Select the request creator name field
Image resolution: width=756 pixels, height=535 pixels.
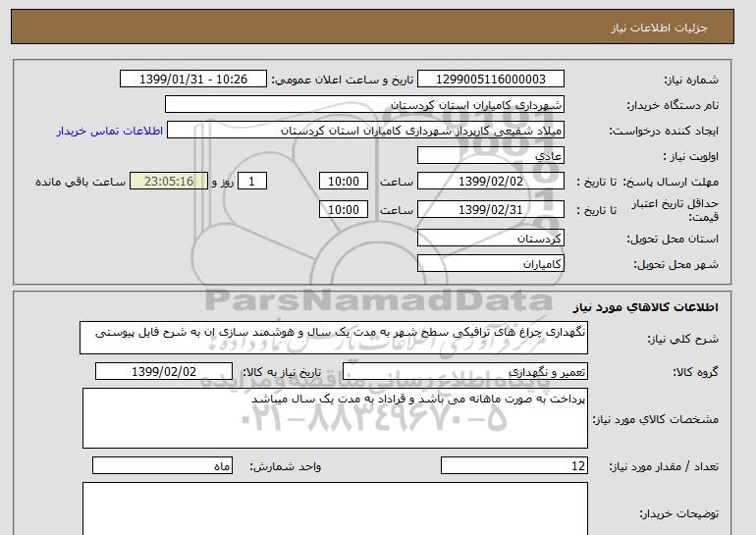tap(365, 131)
